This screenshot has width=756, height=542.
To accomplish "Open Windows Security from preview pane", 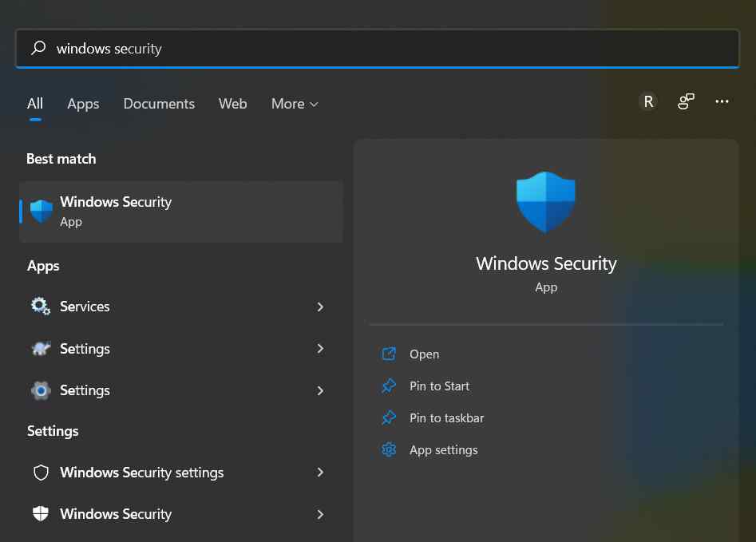I will tap(424, 354).
